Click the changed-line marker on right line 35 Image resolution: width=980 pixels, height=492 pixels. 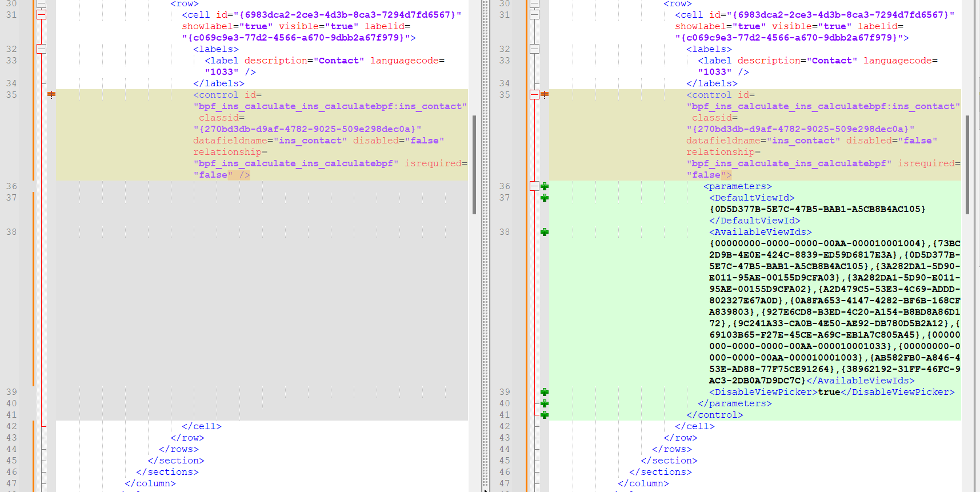tap(545, 95)
